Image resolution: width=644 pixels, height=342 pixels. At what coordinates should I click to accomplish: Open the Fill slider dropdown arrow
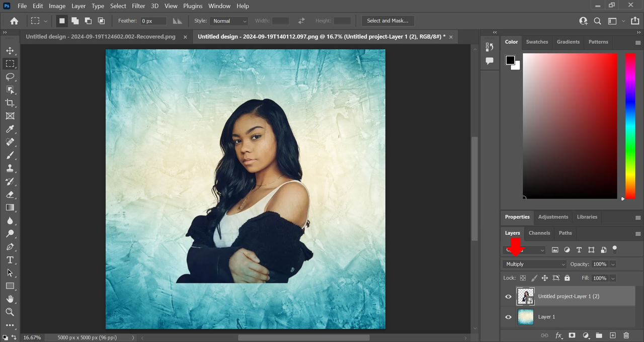612,278
